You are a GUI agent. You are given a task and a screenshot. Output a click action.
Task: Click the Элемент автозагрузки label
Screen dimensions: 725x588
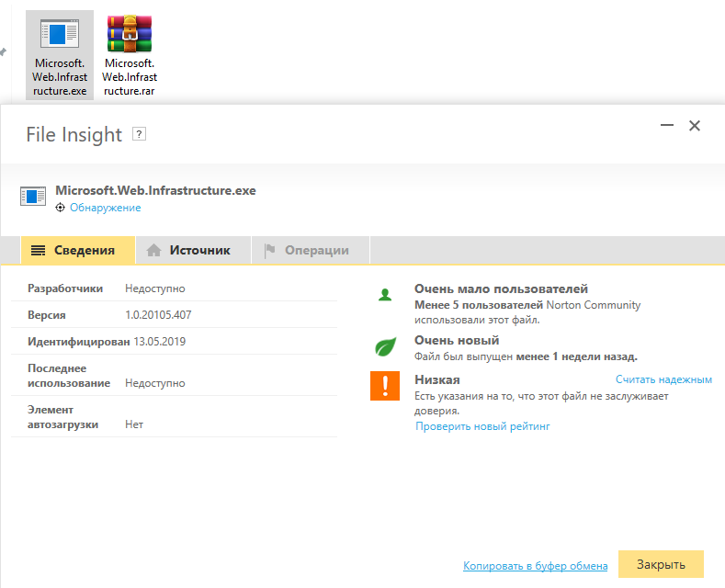coord(62,417)
